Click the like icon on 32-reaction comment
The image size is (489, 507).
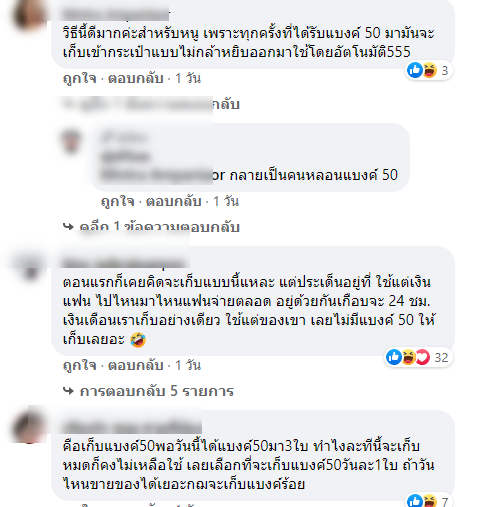pos(394,357)
